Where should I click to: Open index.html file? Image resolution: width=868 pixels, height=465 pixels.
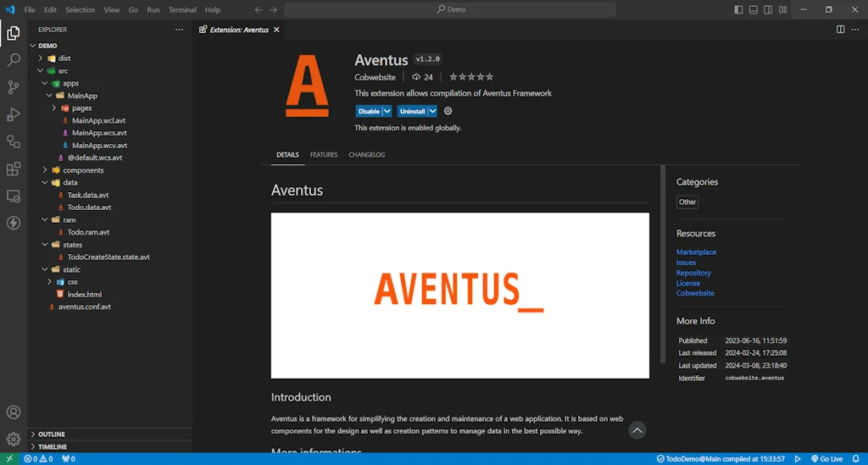point(84,295)
